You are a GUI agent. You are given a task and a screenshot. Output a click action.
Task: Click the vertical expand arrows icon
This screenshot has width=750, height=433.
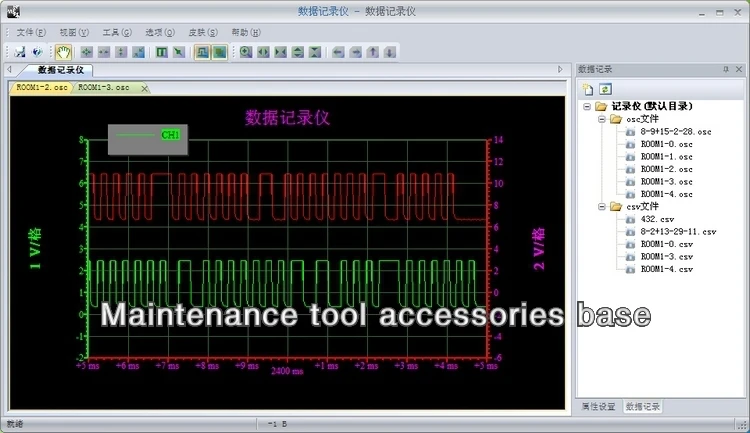(298, 52)
